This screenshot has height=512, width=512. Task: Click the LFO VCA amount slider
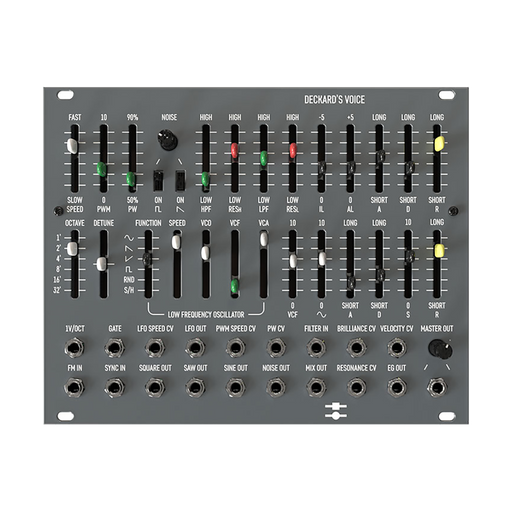click(x=264, y=239)
